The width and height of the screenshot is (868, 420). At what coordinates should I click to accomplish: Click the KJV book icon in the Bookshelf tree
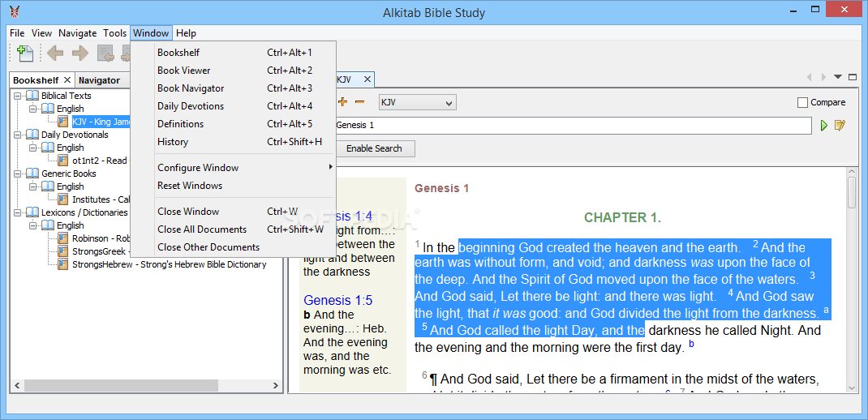click(x=63, y=122)
